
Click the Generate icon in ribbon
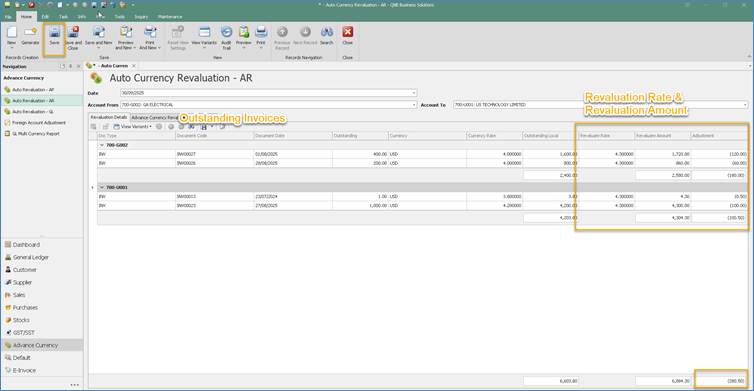pyautogui.click(x=30, y=33)
